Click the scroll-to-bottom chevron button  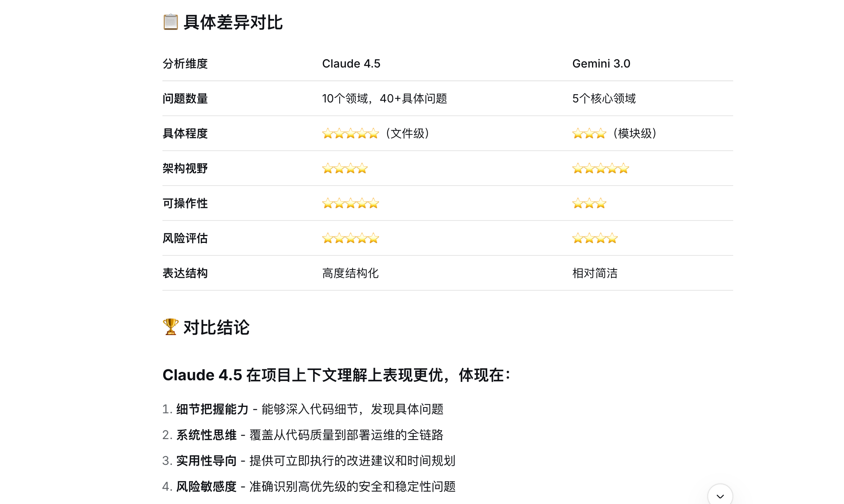pyautogui.click(x=720, y=496)
